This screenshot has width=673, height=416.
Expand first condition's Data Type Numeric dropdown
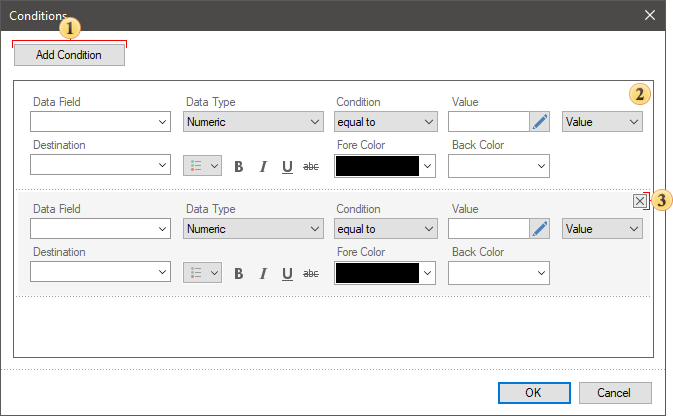252,122
